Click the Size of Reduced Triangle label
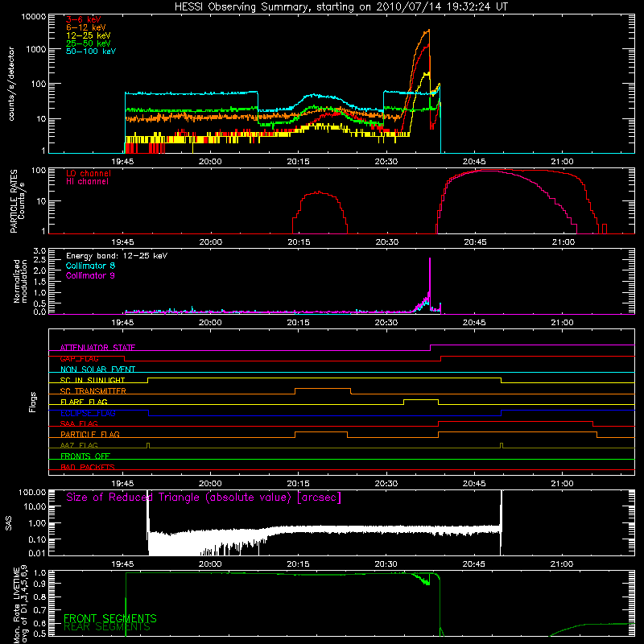The width and height of the screenshot is (644, 644). pyautogui.click(x=204, y=497)
